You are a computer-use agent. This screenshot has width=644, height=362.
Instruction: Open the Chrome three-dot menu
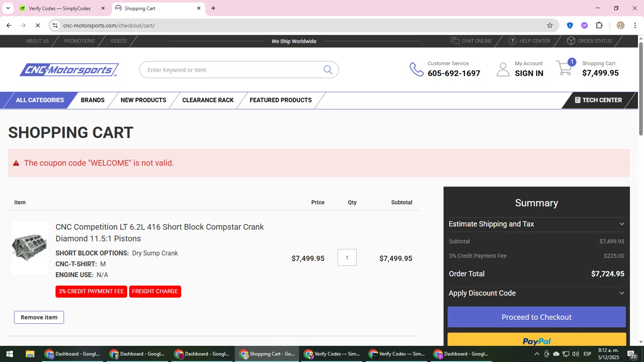[x=635, y=25]
